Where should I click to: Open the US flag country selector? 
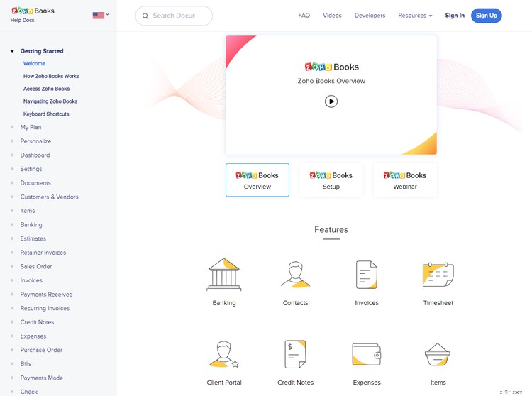(x=101, y=16)
